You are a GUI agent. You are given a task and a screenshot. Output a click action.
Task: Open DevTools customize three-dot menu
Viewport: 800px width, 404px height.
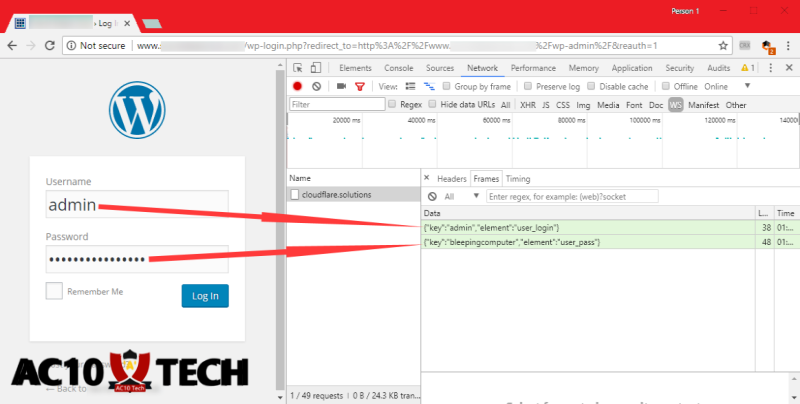[770, 68]
